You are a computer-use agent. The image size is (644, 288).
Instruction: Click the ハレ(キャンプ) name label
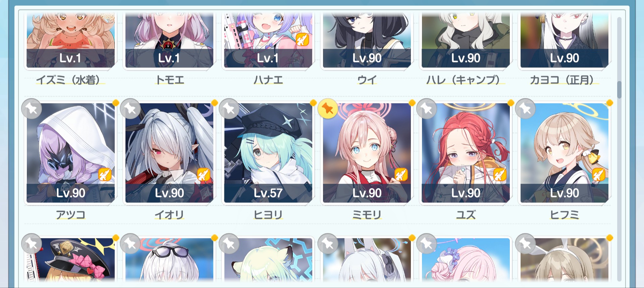(x=466, y=80)
